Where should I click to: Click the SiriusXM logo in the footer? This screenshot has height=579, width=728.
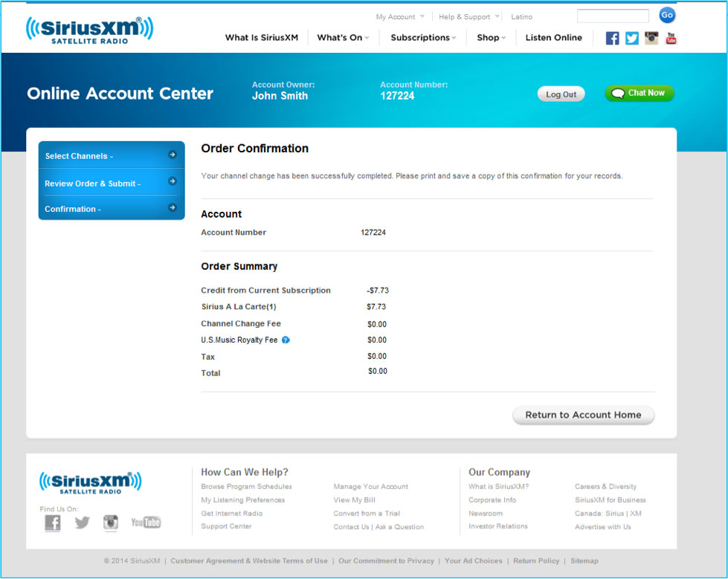coord(91,482)
